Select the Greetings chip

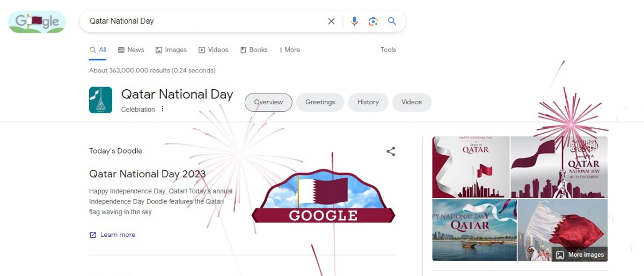[320, 102]
